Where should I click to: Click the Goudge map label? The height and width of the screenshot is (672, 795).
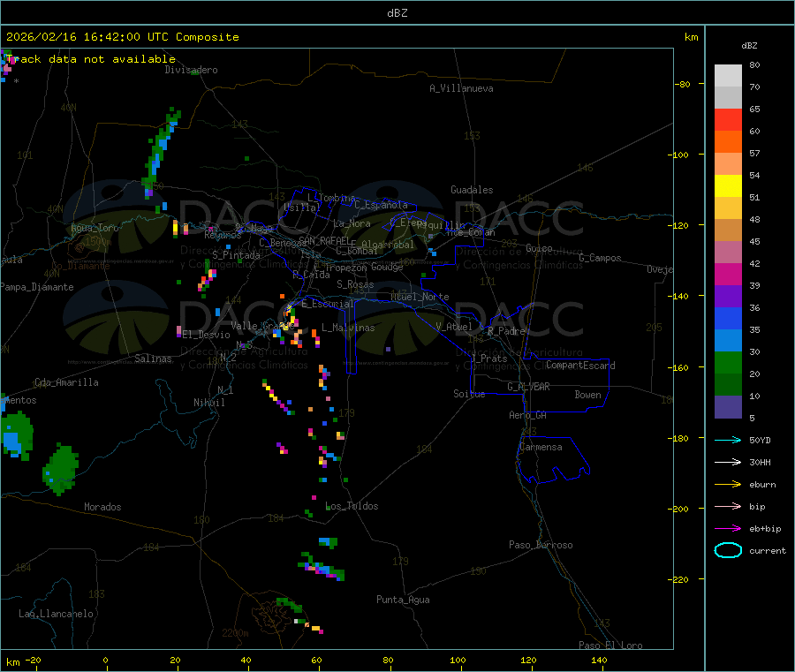(x=387, y=267)
